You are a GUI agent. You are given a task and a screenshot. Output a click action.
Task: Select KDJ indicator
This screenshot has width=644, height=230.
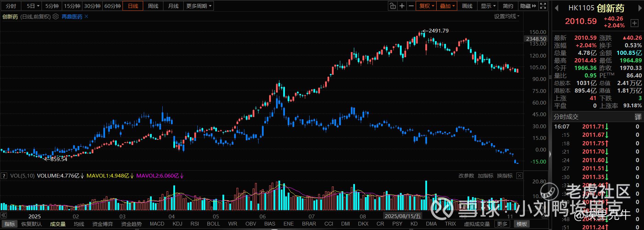pyautogui.click(x=177, y=224)
